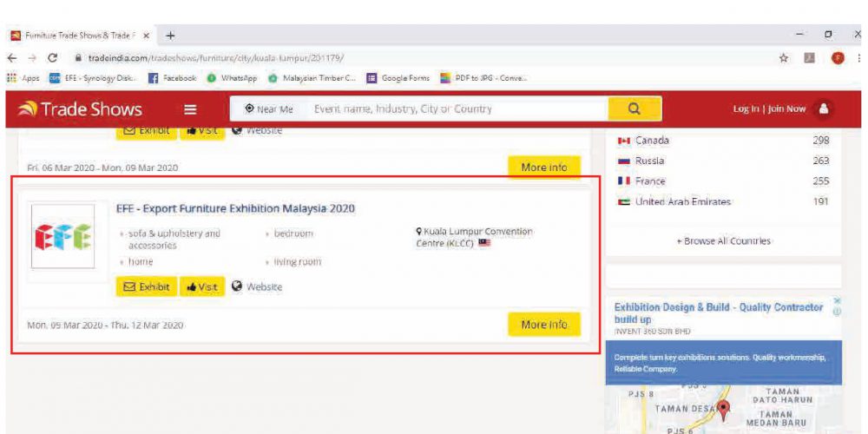The image size is (868, 434).
Task: Click the bedroom category tag
Action: (x=293, y=233)
